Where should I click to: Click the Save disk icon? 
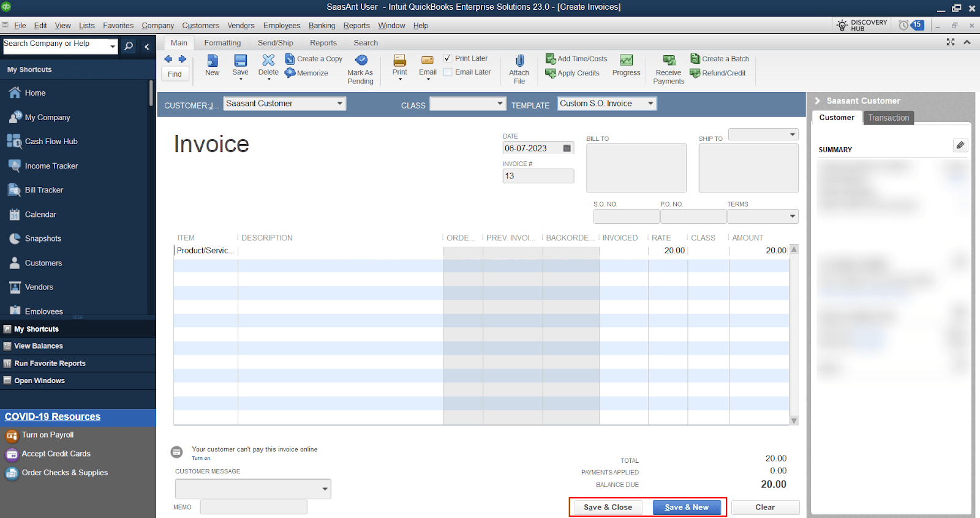click(241, 60)
